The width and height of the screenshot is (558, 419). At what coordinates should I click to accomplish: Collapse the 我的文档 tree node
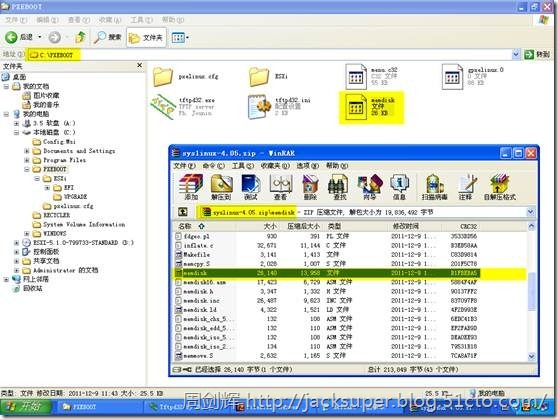6,86
